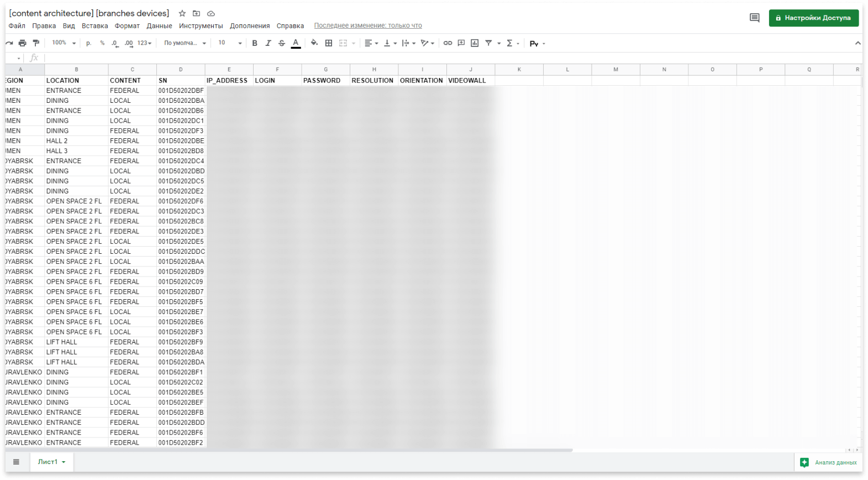The height and width of the screenshot is (480, 868).
Task: Open the Лист1 tab options arrow
Action: click(64, 462)
